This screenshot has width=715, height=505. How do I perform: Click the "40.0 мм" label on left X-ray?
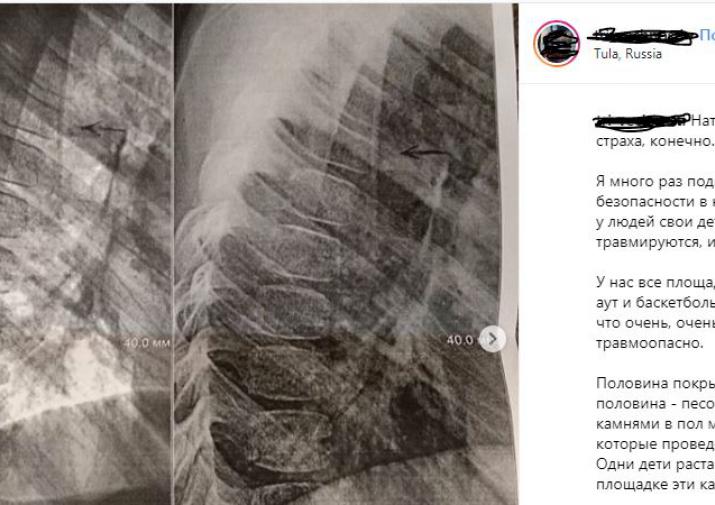(x=147, y=343)
